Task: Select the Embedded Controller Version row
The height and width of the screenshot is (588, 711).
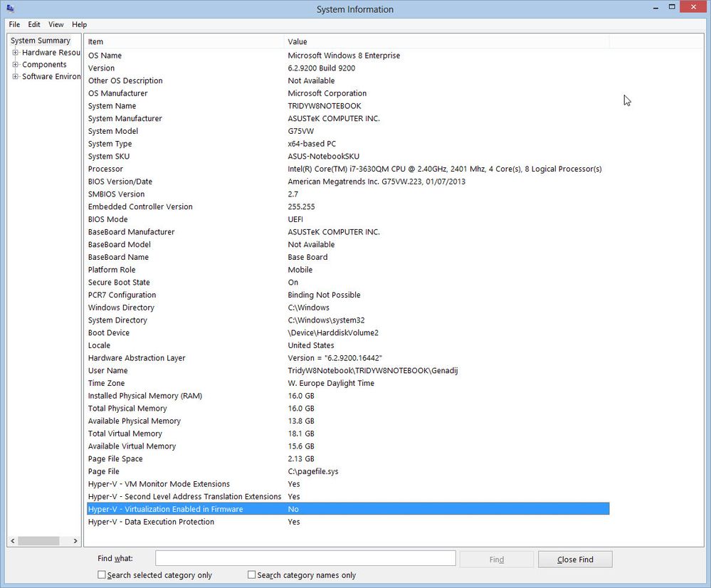Action: click(348, 207)
